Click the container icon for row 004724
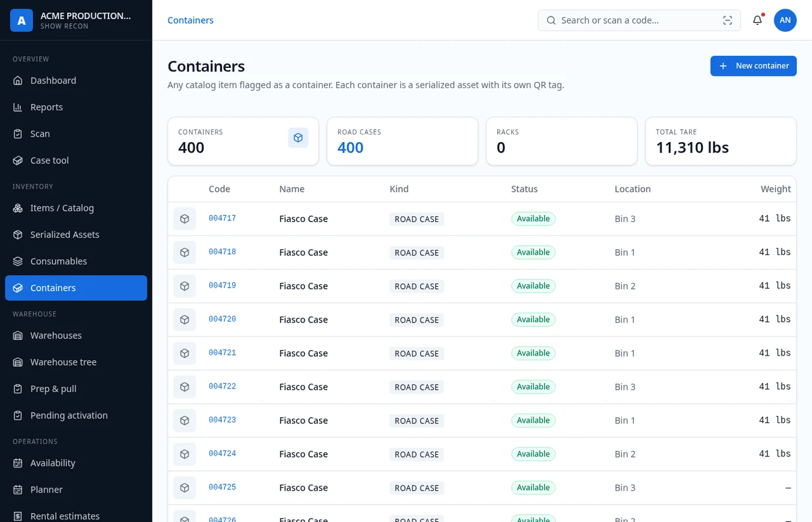The width and height of the screenshot is (812, 522). 184,455
